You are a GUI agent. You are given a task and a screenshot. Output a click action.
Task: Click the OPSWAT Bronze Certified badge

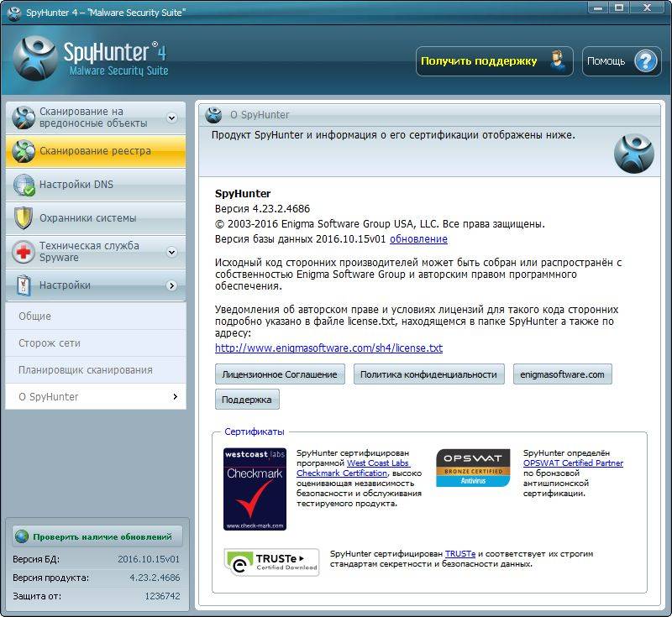pyautogui.click(x=473, y=468)
